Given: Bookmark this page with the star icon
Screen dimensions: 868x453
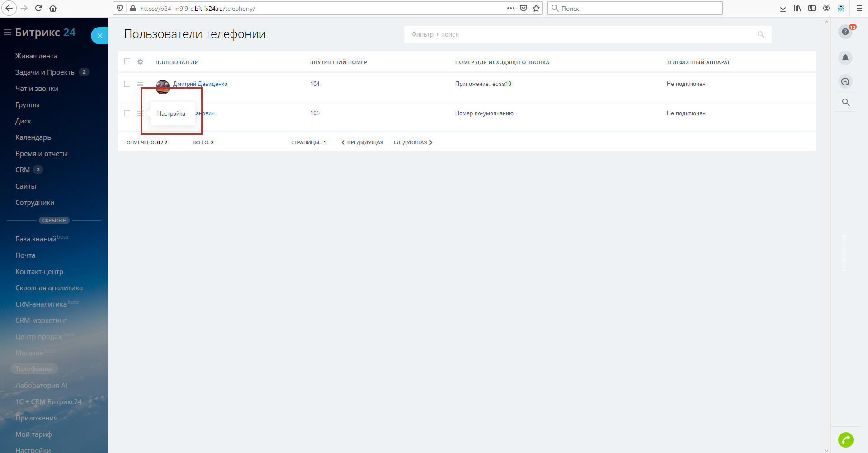Looking at the screenshot, I should tap(537, 8).
